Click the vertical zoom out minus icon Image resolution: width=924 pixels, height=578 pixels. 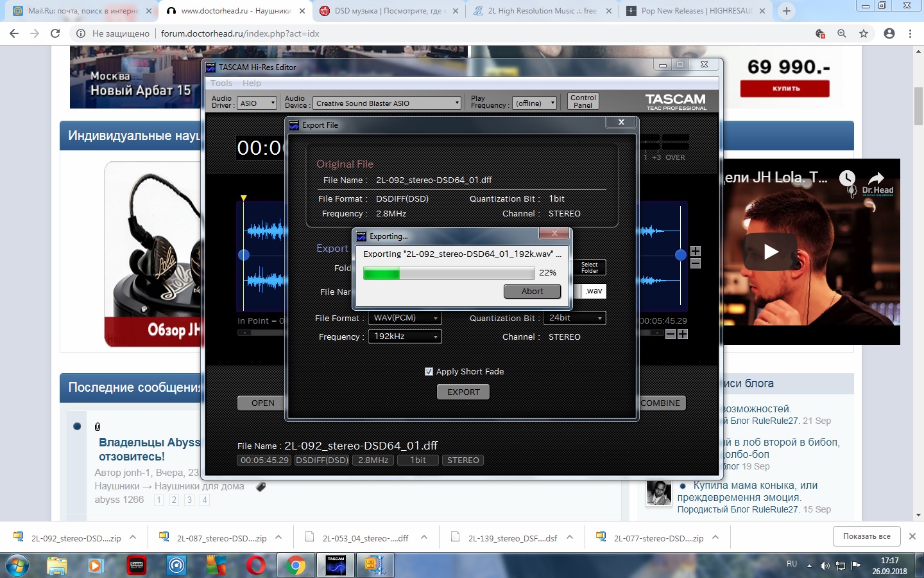[696, 263]
